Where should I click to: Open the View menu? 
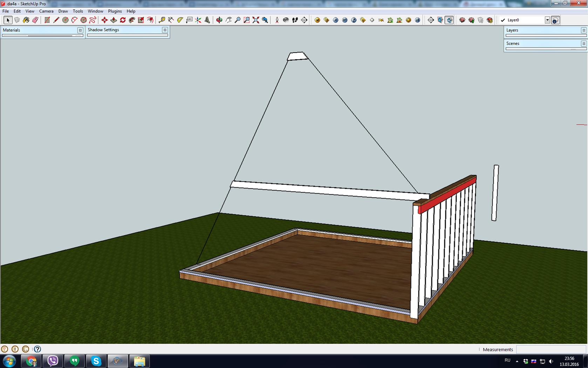(x=30, y=11)
